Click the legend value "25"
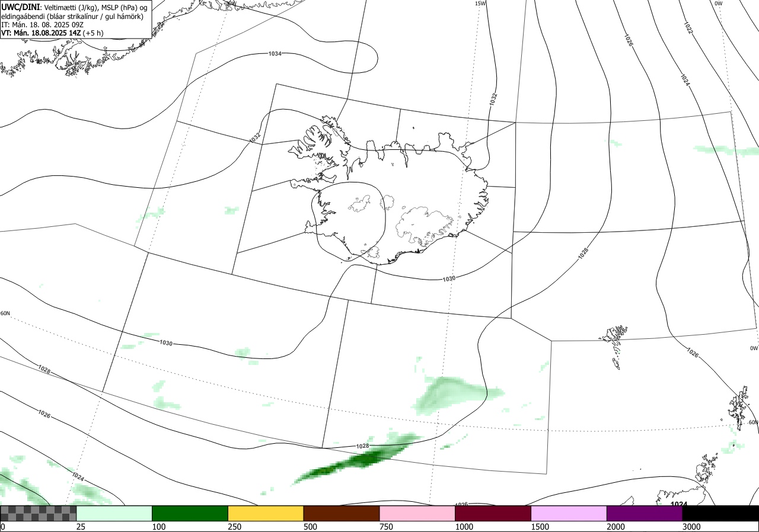The width and height of the screenshot is (759, 532). tap(81, 527)
